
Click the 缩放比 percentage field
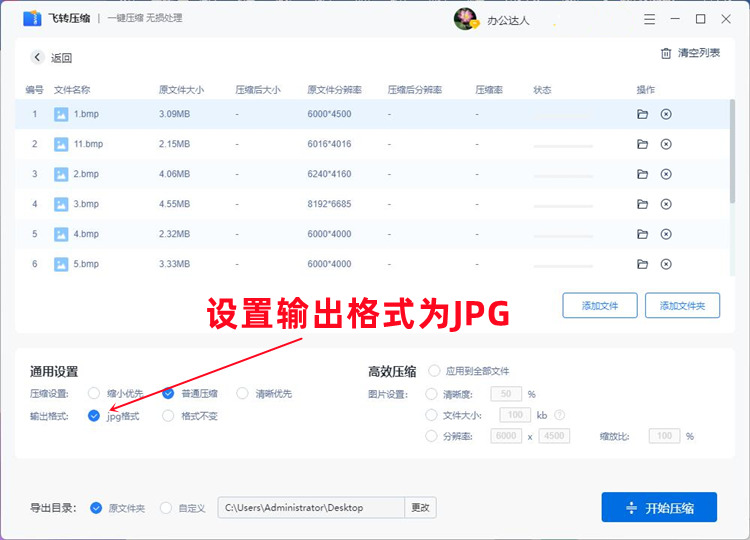[664, 436]
